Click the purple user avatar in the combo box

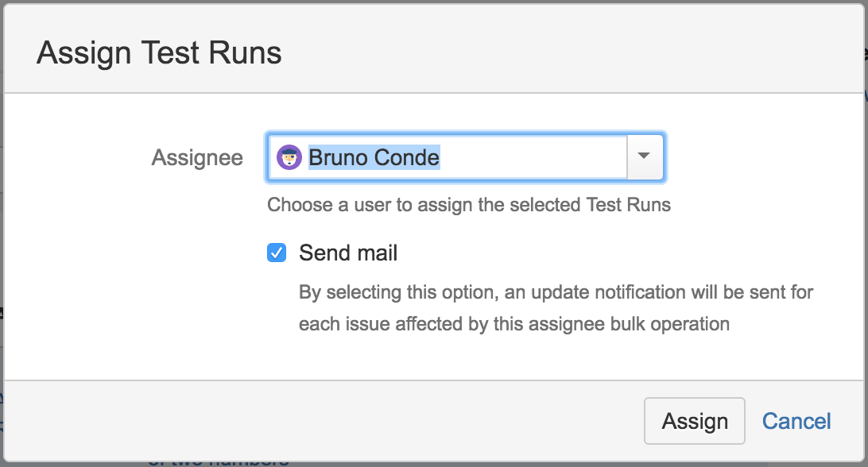(x=289, y=157)
